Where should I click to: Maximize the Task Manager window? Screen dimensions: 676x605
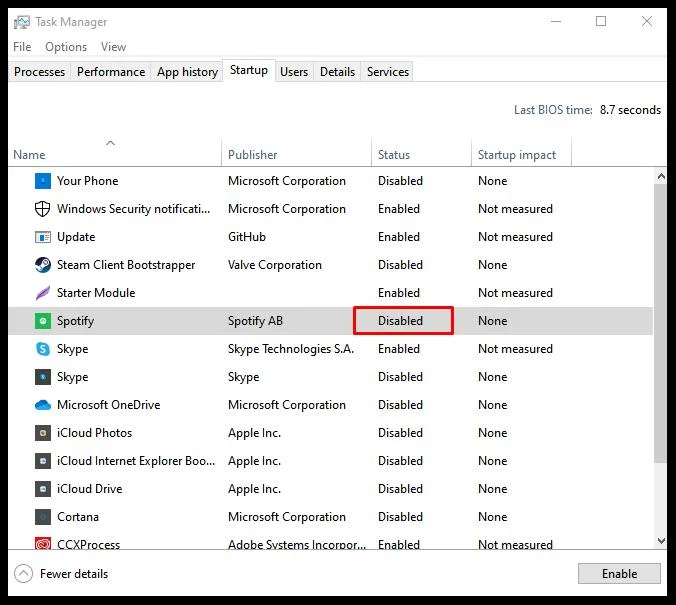pyautogui.click(x=601, y=21)
